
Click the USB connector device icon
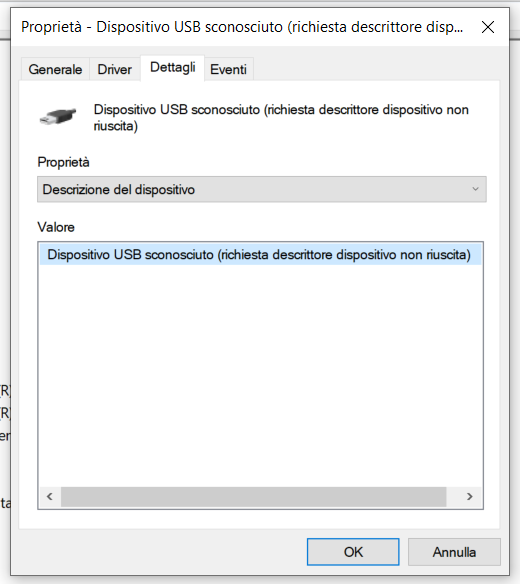coord(58,117)
